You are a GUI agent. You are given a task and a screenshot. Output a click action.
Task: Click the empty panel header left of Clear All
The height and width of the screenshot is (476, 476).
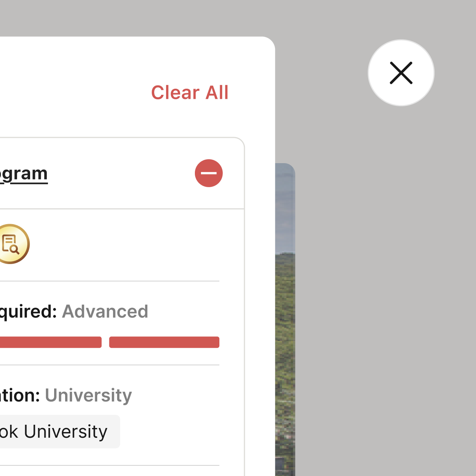(x=73, y=93)
